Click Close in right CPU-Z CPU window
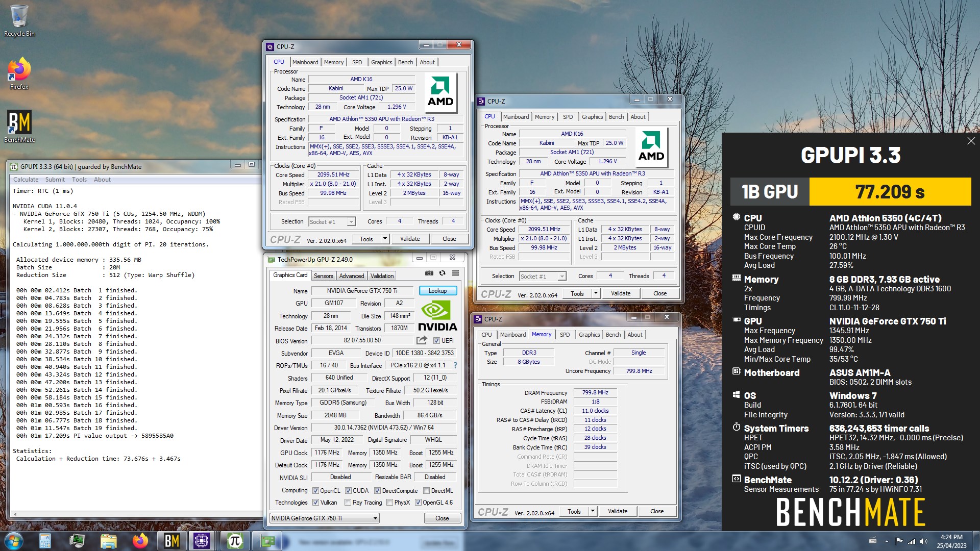The height and width of the screenshot is (551, 980). pos(660,293)
